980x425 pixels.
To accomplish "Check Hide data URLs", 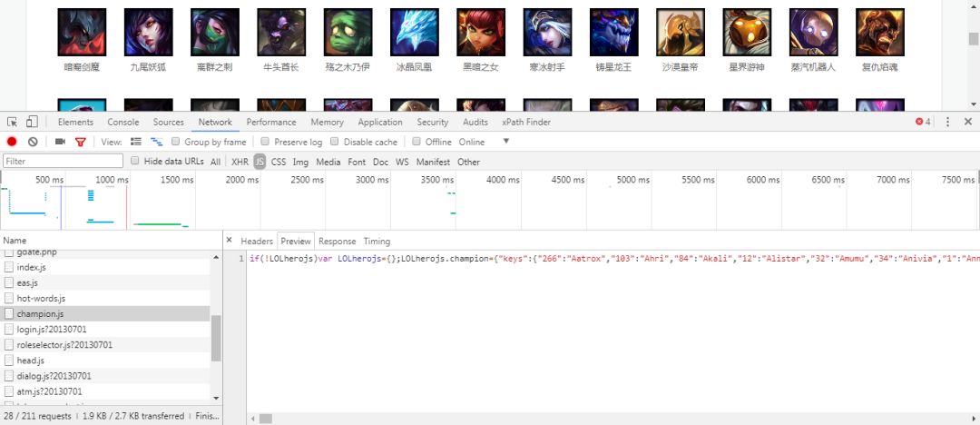I will tap(135, 161).
